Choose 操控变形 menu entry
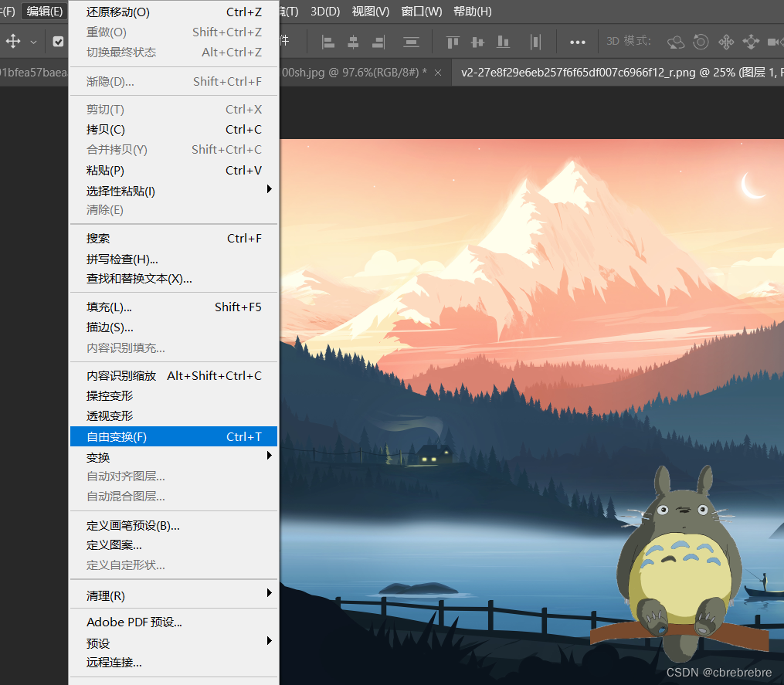 click(174, 396)
